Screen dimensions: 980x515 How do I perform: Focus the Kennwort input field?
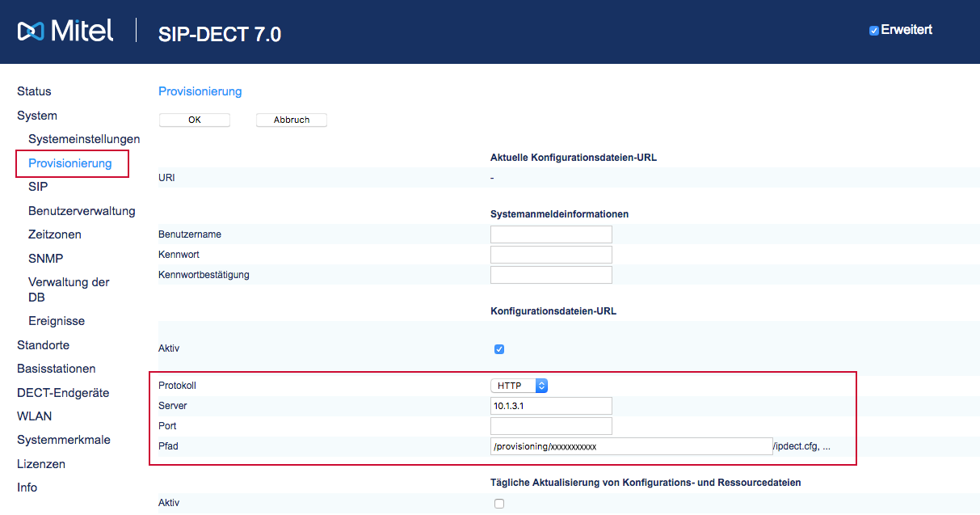click(551, 255)
